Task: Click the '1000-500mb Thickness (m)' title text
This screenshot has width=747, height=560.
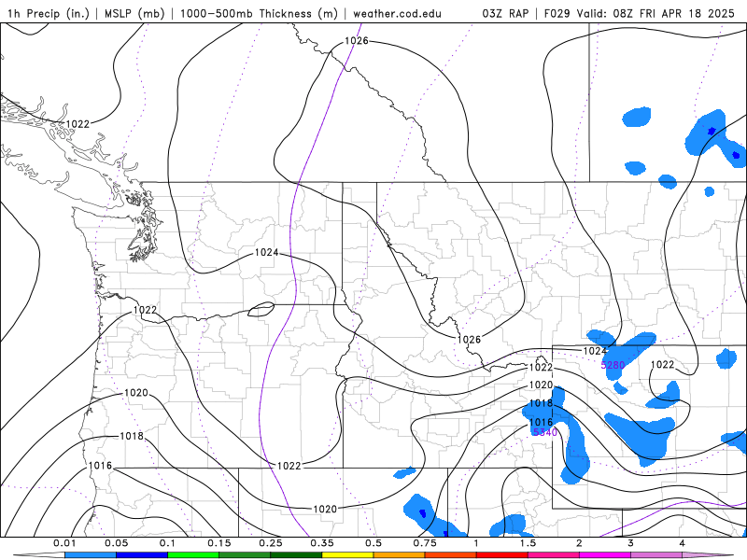Action: click(x=259, y=13)
